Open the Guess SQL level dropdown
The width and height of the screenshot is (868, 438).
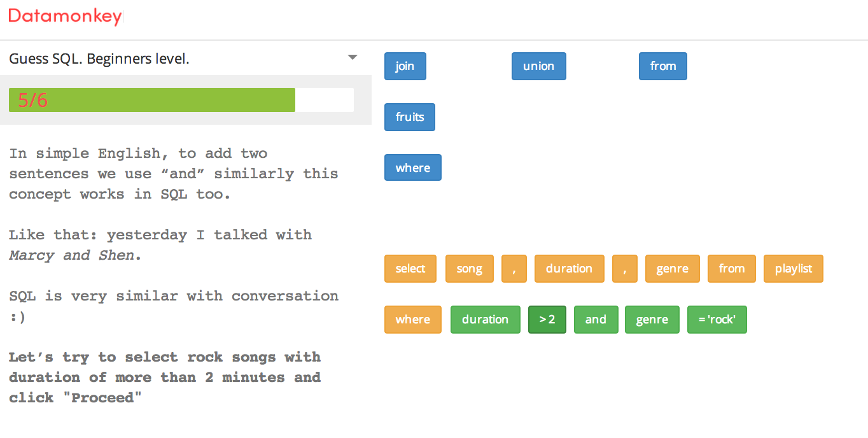352,58
